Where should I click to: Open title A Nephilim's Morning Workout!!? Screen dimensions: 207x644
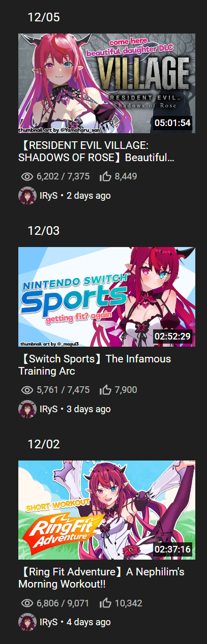pyautogui.click(x=101, y=578)
